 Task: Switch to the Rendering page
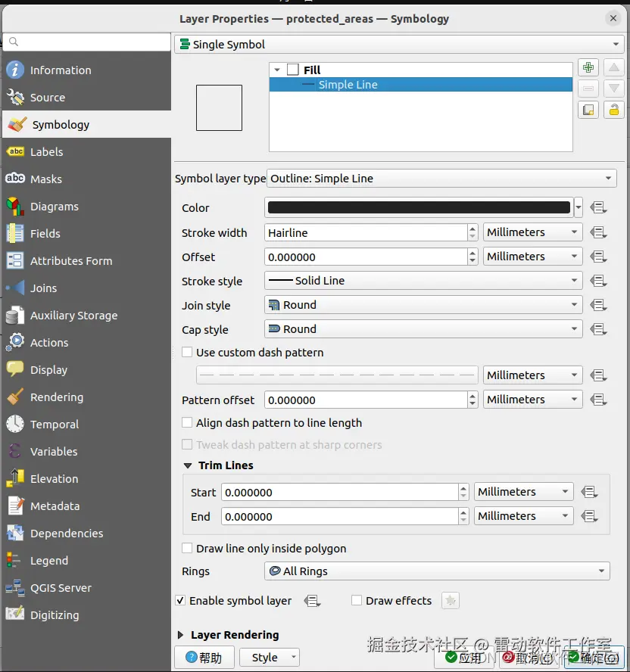(86, 397)
